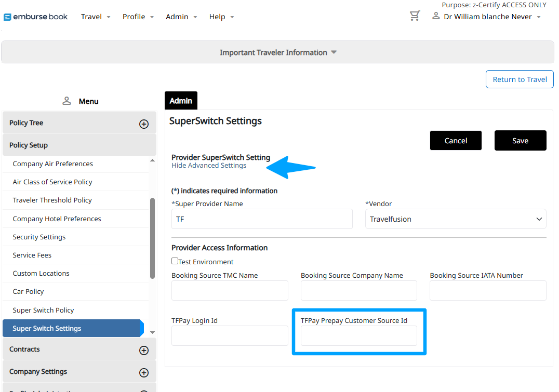Click the Return to Travel button
Viewport: 559px width, 392px height.
(x=520, y=79)
